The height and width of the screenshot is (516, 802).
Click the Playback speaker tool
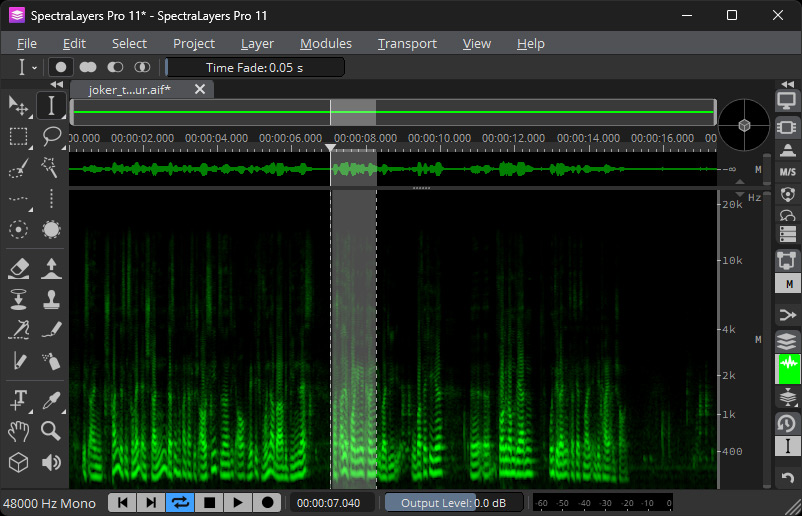51,462
